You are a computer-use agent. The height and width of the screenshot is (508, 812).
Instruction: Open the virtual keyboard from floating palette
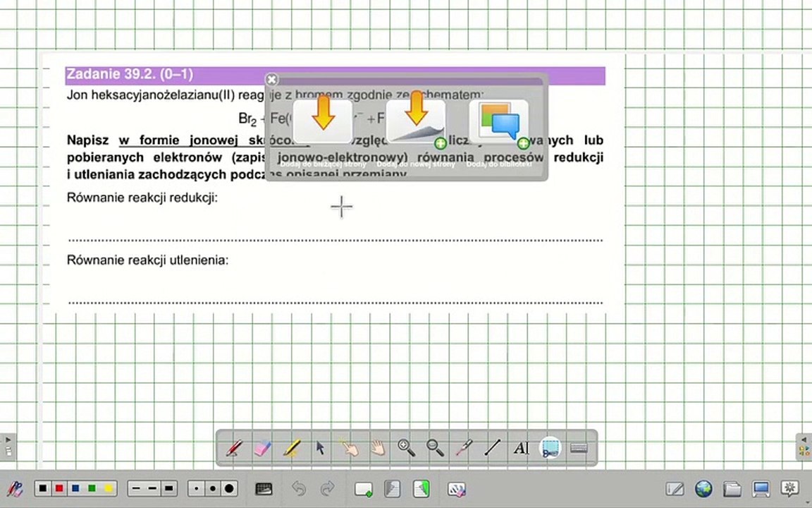579,448
